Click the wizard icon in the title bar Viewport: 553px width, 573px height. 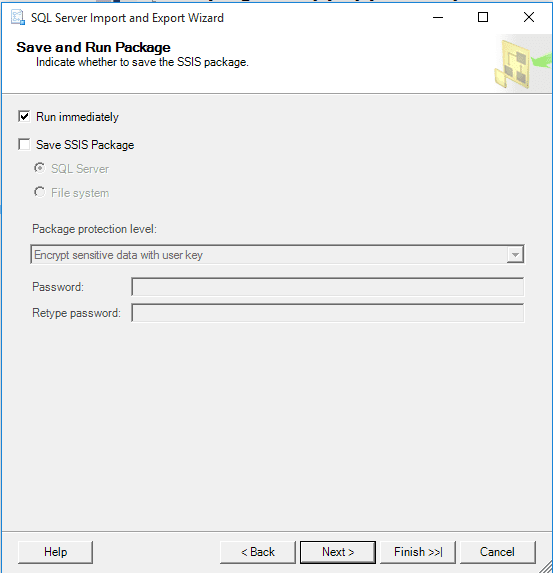[x=18, y=18]
